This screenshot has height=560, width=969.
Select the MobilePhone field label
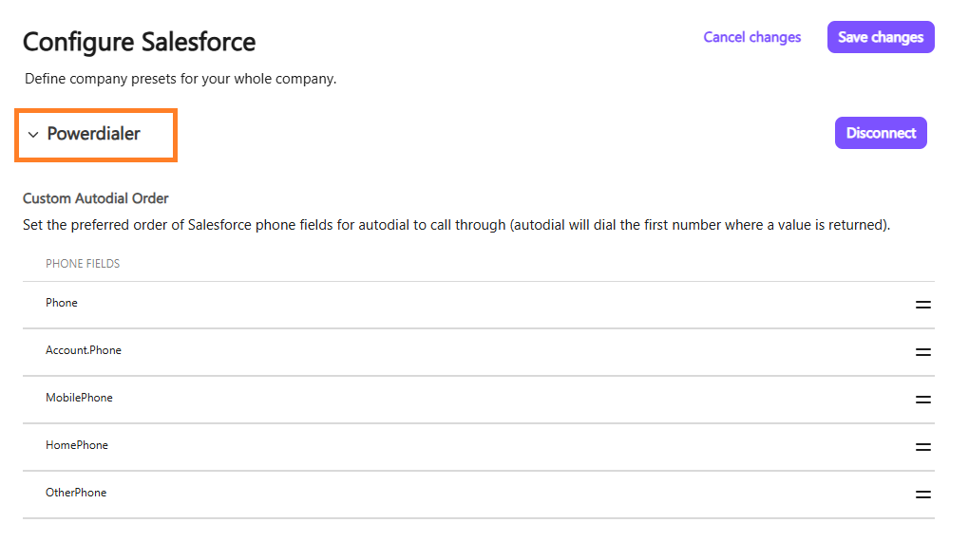(79, 398)
